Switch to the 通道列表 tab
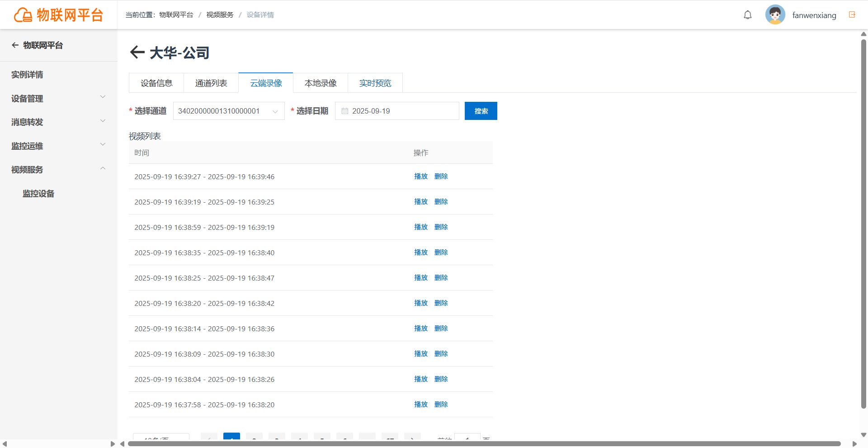 [211, 83]
